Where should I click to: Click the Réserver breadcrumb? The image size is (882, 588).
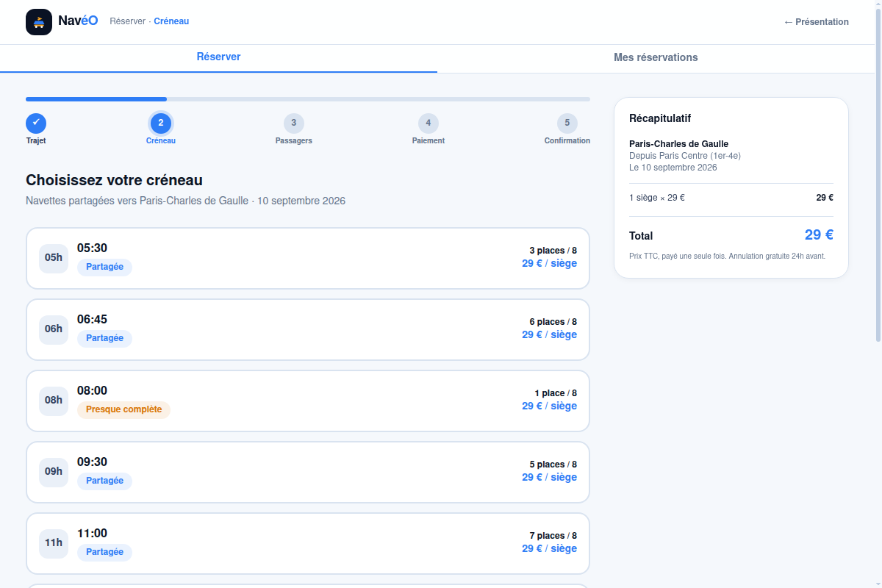coord(128,21)
